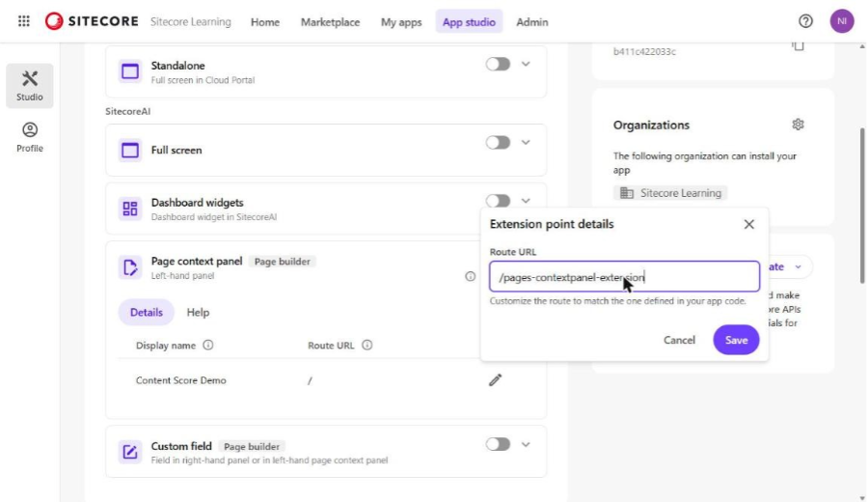Switch to the Help tab
The width and height of the screenshot is (868, 502).
coord(198,313)
